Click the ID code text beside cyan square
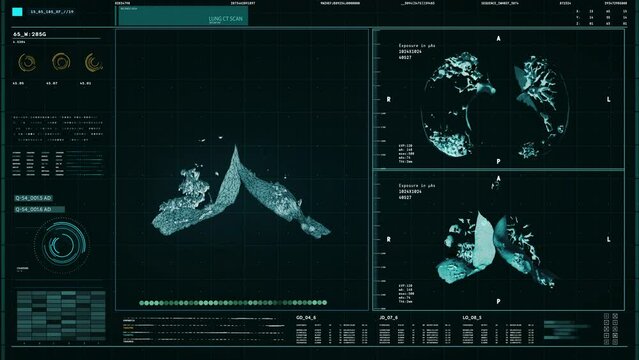Viewport: 639px width, 360px height. [x=52, y=12]
